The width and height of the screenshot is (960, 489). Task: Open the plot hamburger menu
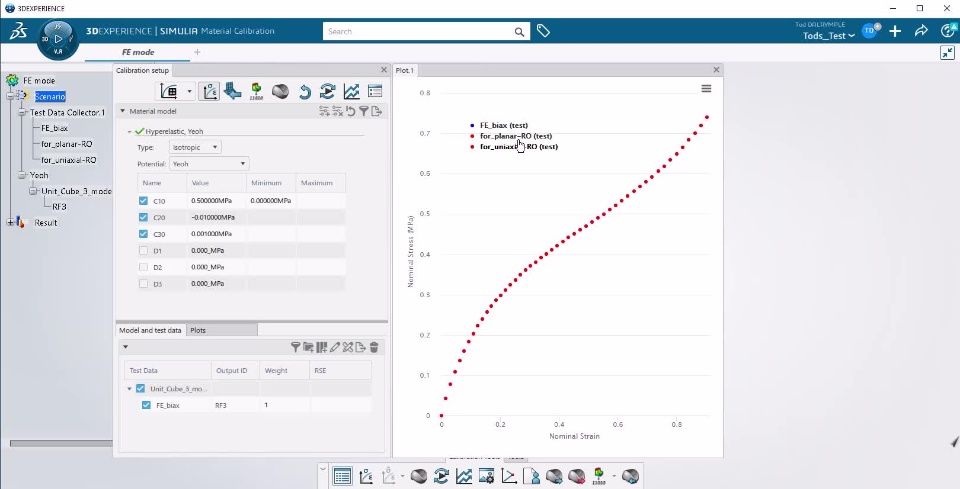(x=706, y=89)
